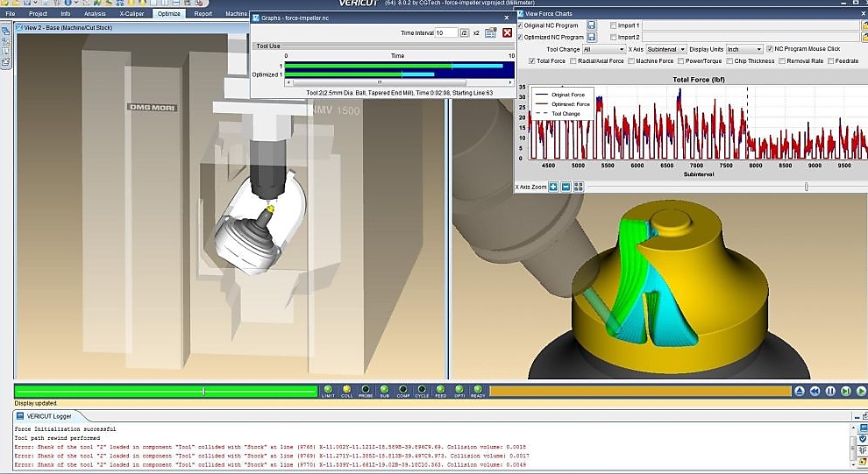Enable the Chip Thickness checkbox

[729, 60]
